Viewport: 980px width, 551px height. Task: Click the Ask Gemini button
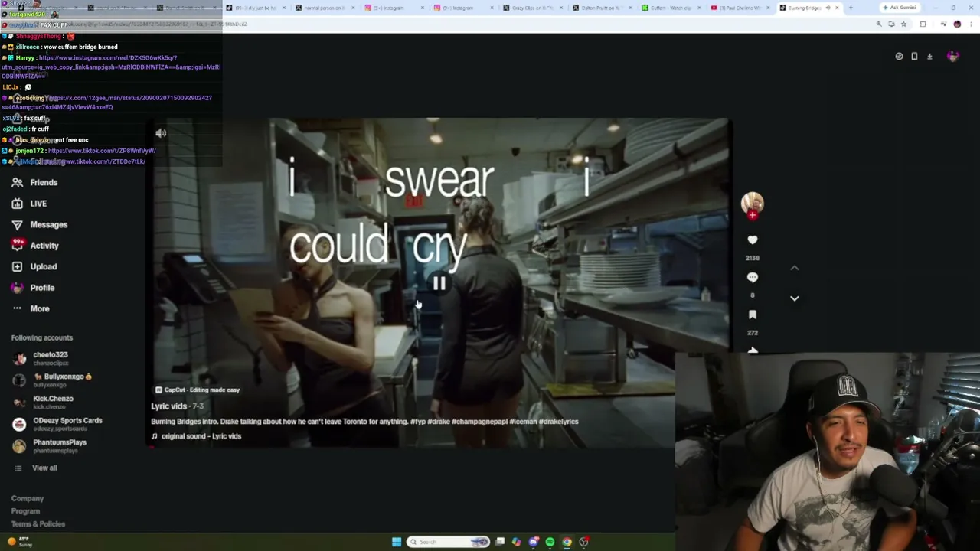900,8
